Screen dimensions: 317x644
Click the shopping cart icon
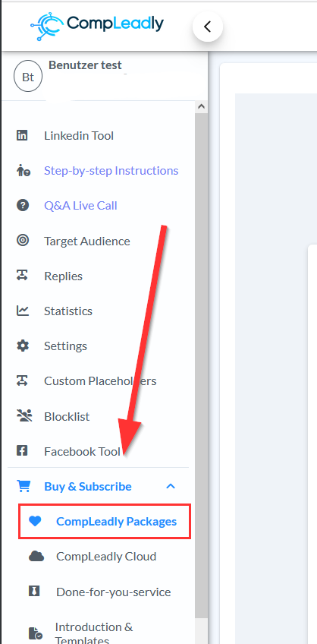(x=24, y=486)
